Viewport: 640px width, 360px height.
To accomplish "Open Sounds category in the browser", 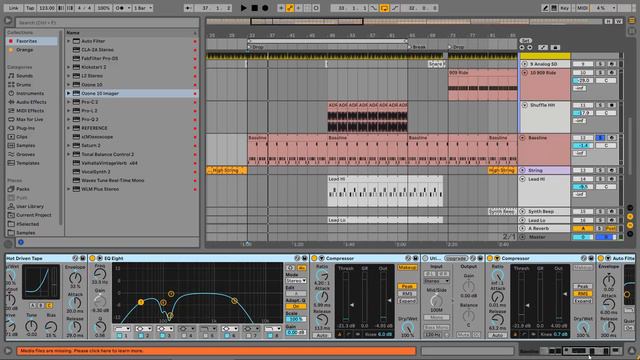I will pyautogui.click(x=24, y=76).
